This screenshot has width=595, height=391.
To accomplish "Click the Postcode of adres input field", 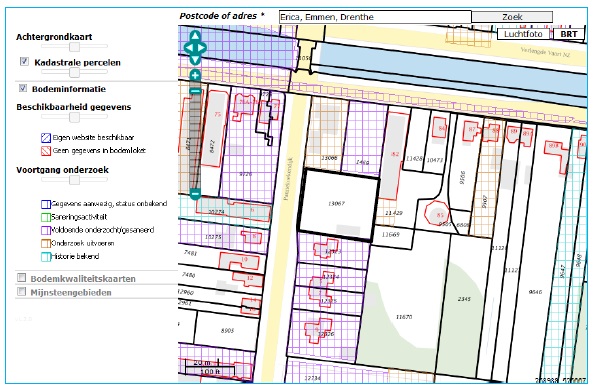I will [x=375, y=17].
